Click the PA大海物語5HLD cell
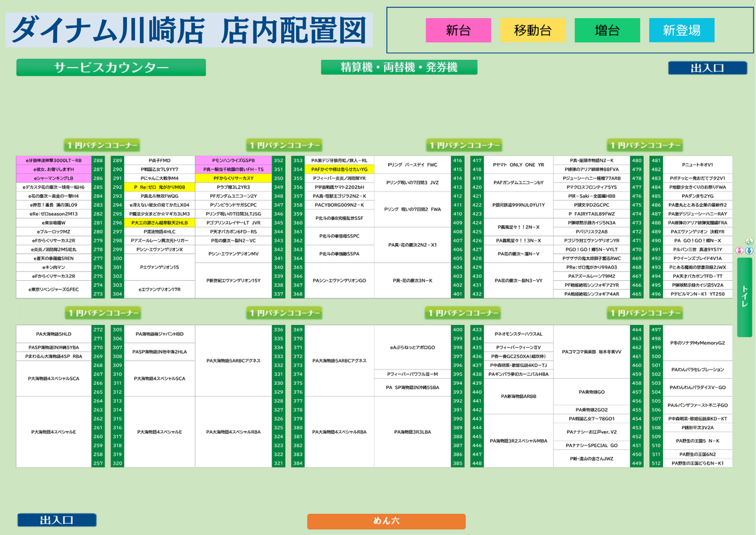The width and height of the screenshot is (756, 535). click(x=54, y=334)
